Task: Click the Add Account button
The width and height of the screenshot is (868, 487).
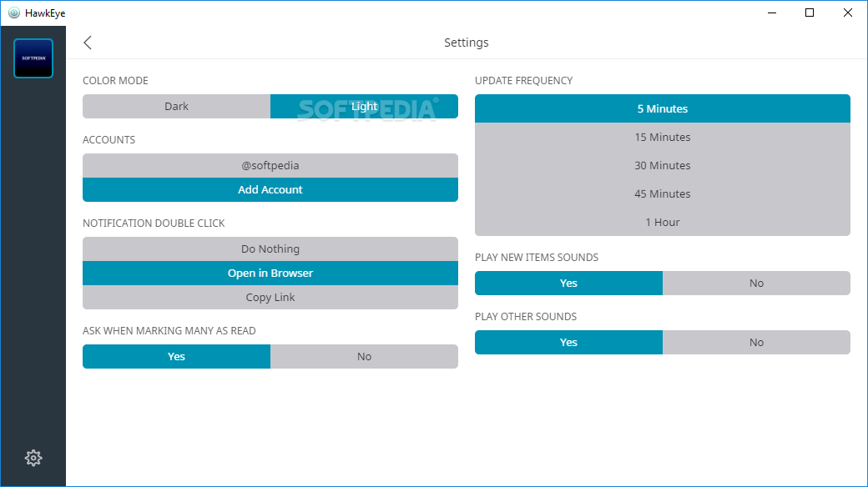Action: pos(270,190)
